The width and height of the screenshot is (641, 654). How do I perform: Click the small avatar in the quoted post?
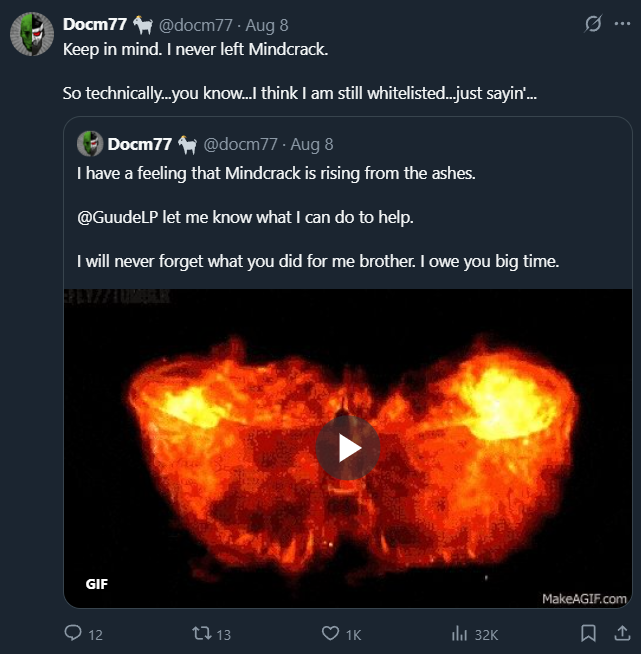point(90,144)
